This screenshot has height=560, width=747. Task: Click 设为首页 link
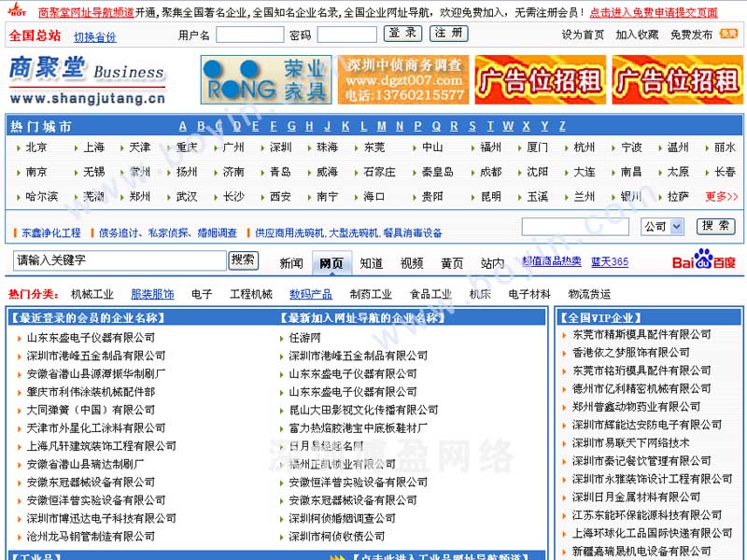coord(583,35)
